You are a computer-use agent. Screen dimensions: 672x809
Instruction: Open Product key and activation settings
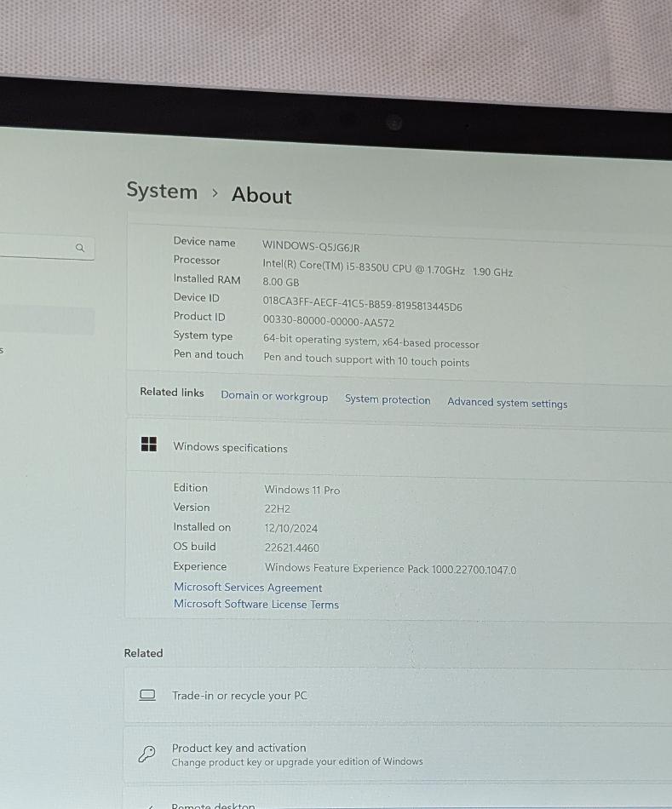click(398, 754)
